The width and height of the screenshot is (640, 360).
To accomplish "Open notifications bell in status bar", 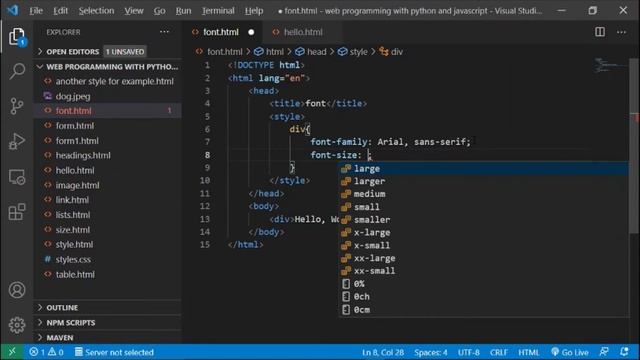I will (624, 352).
